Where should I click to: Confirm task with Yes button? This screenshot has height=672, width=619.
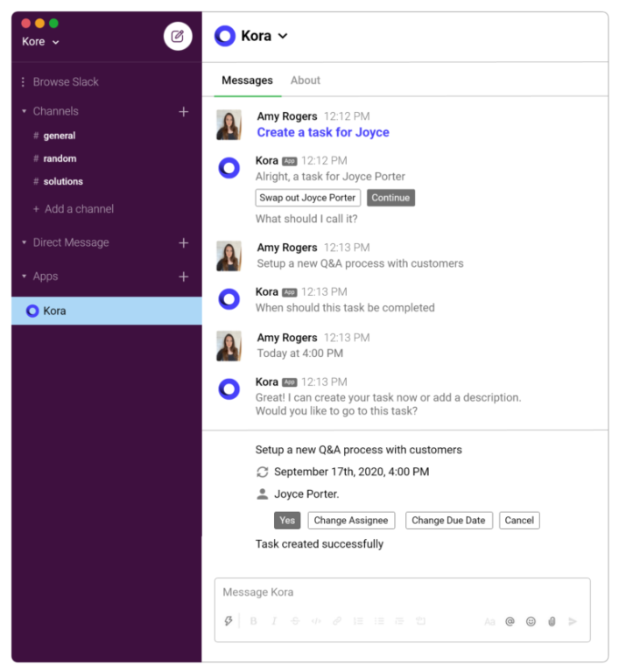[287, 521]
